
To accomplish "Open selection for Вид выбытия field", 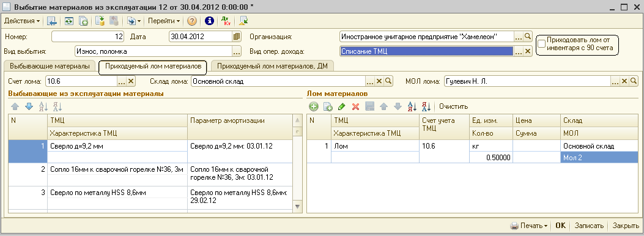I will [x=237, y=51].
